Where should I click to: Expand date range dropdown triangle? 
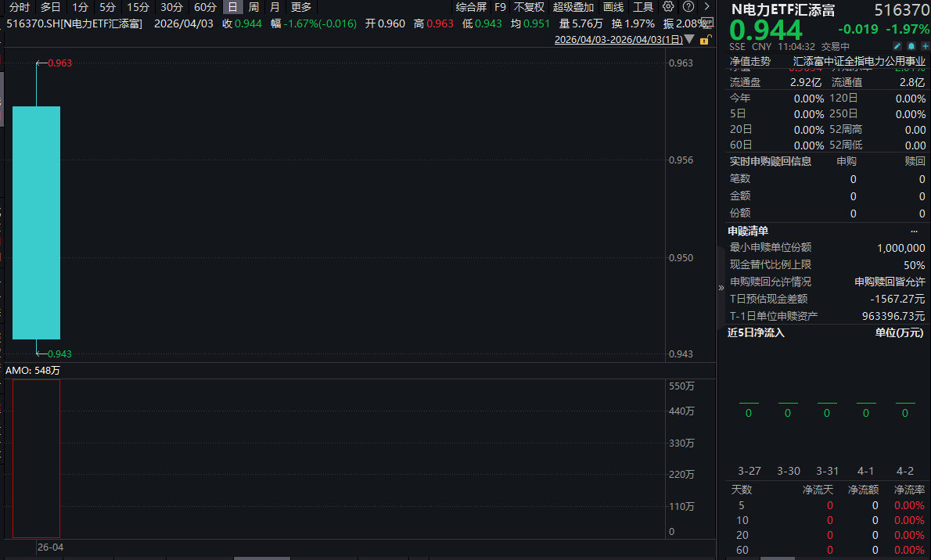point(689,39)
